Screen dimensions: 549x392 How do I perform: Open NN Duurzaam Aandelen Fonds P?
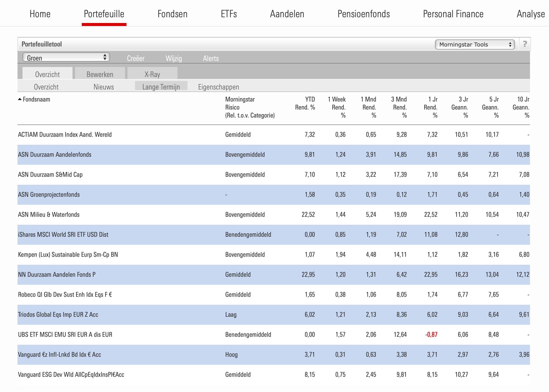(x=57, y=274)
